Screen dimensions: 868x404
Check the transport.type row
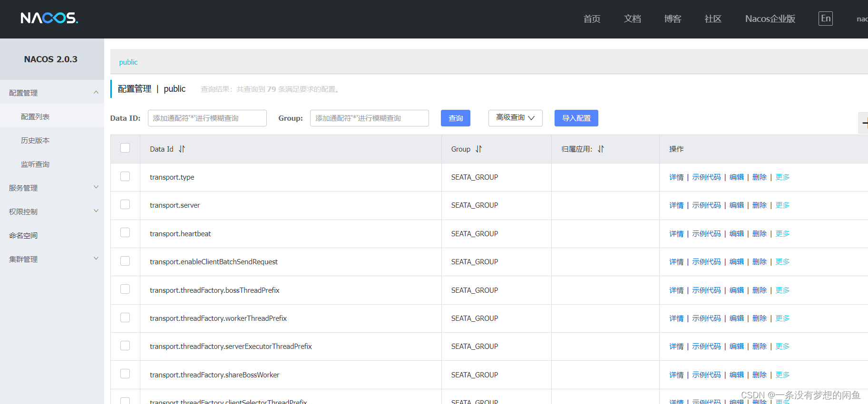[125, 176]
